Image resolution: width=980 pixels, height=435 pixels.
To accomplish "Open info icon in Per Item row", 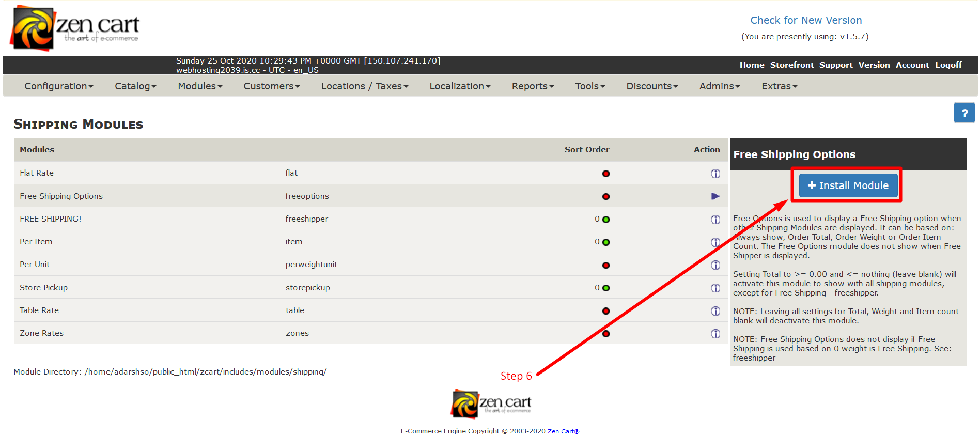I will pyautogui.click(x=715, y=242).
